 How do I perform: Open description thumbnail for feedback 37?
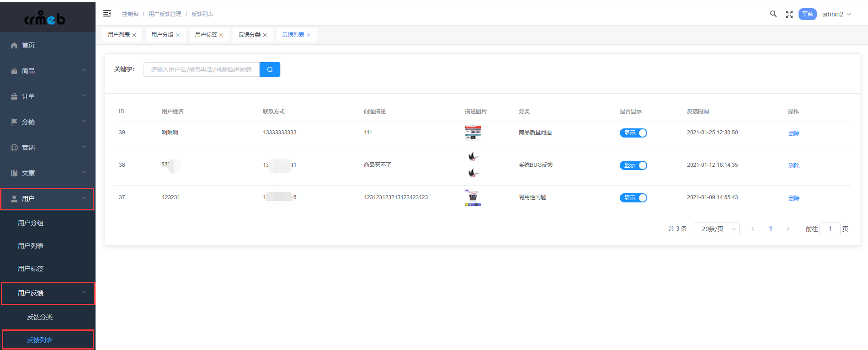pyautogui.click(x=473, y=198)
